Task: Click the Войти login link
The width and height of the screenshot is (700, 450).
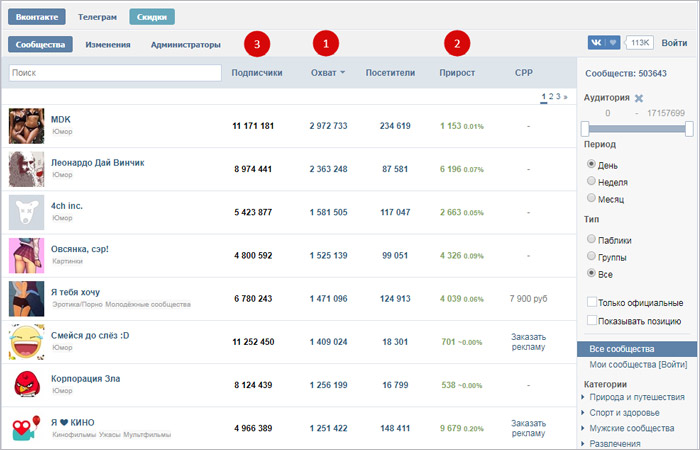Action: (674, 43)
